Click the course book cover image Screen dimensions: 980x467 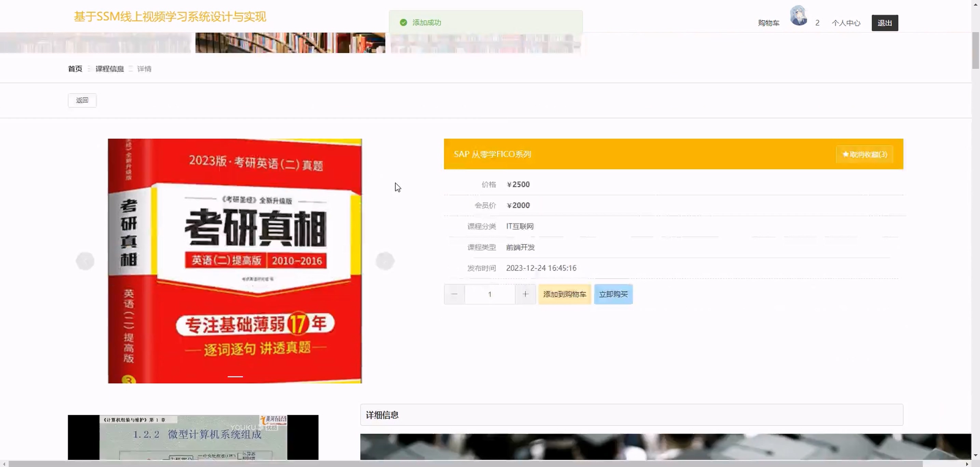click(235, 261)
